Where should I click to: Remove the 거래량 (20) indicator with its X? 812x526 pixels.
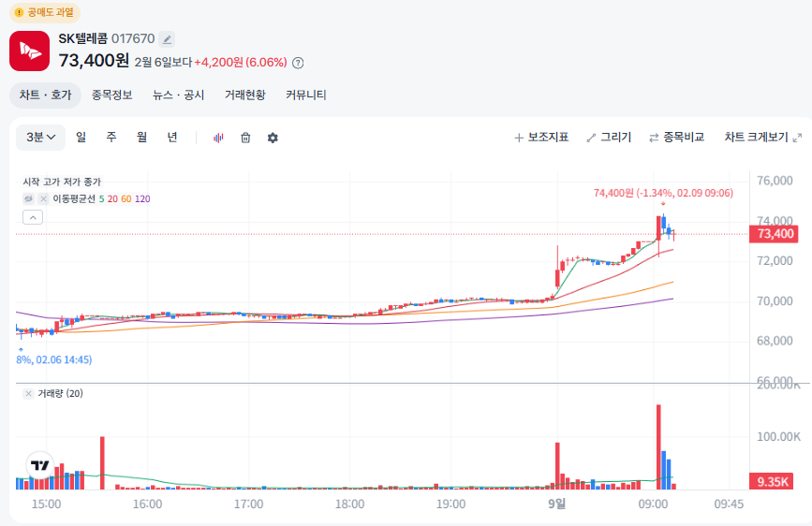tap(28, 393)
